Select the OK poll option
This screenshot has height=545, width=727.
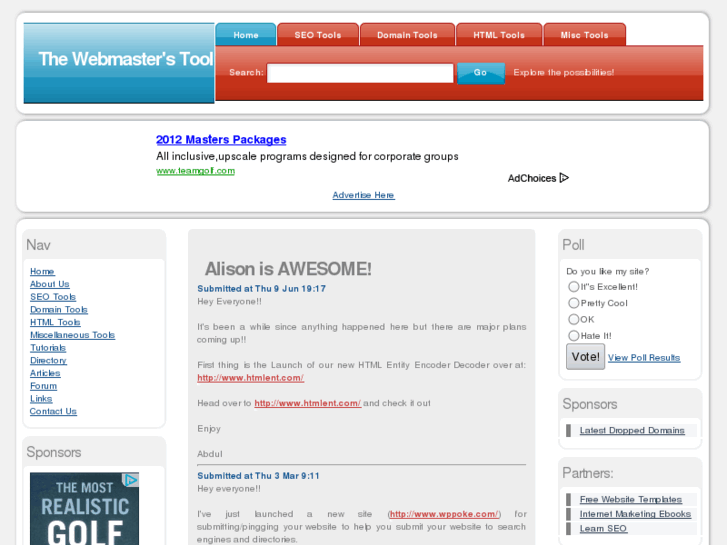coord(574,319)
